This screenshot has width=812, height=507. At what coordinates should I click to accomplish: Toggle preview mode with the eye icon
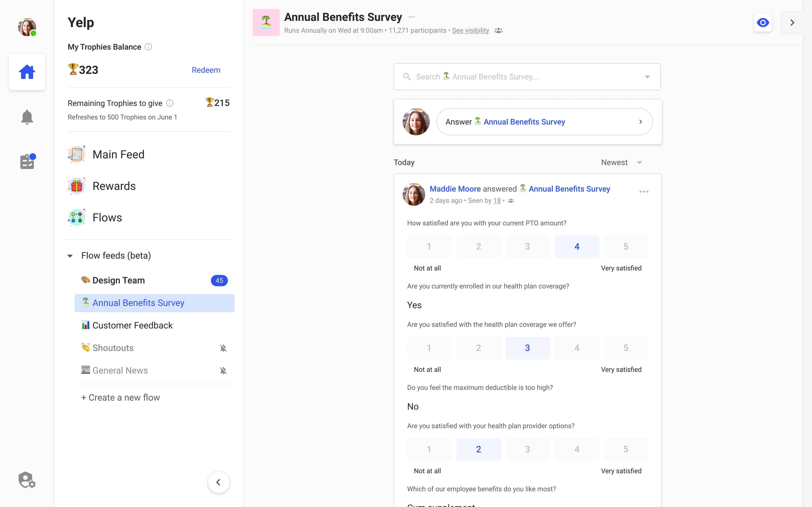tap(763, 23)
